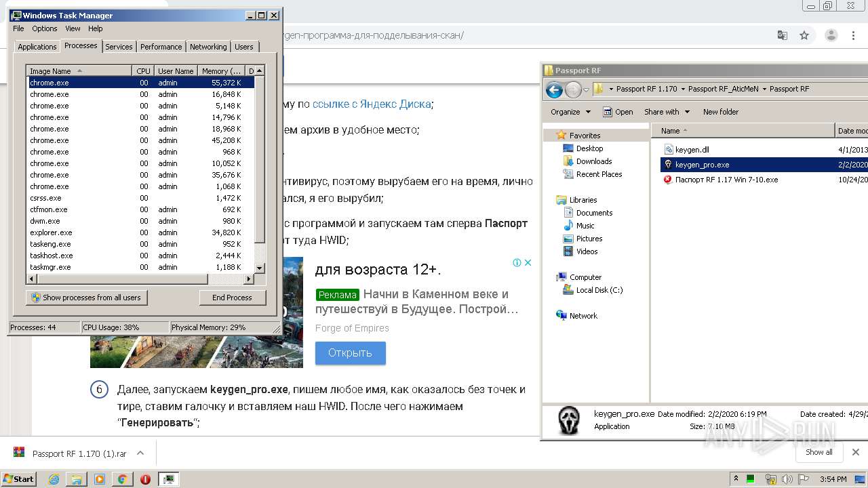Switch to Chrome in the taskbar

[x=122, y=479]
